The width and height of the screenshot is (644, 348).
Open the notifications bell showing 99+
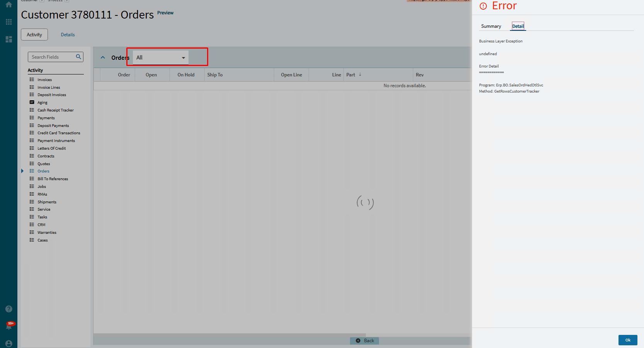(x=9, y=326)
